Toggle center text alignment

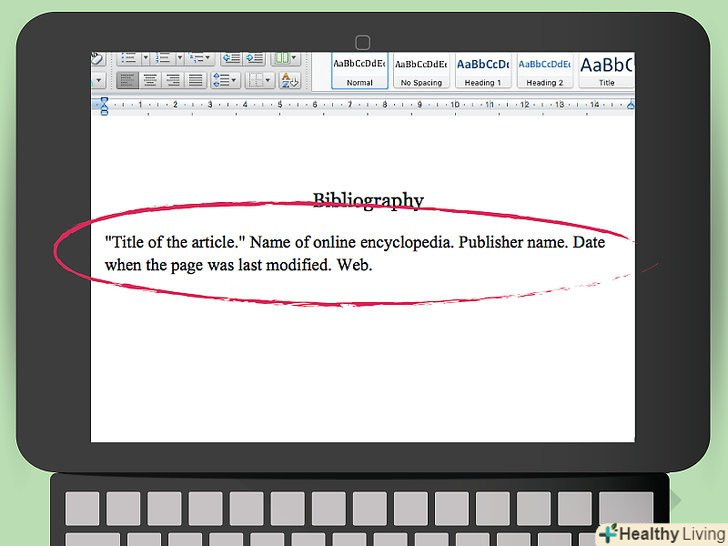[x=150, y=80]
